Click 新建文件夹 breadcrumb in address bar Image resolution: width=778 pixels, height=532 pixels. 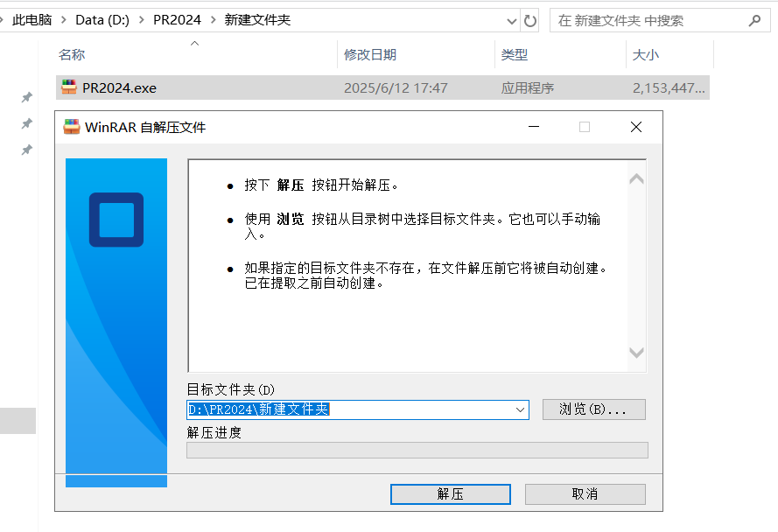click(257, 20)
